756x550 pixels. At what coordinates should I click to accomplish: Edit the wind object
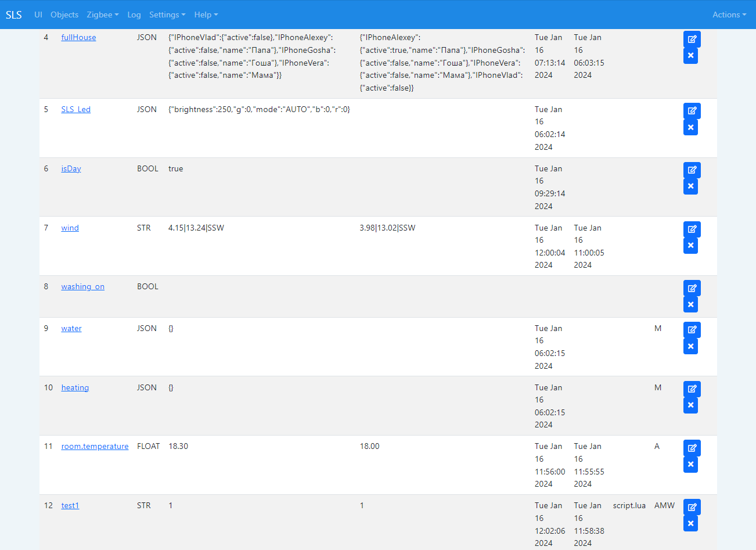pos(692,229)
